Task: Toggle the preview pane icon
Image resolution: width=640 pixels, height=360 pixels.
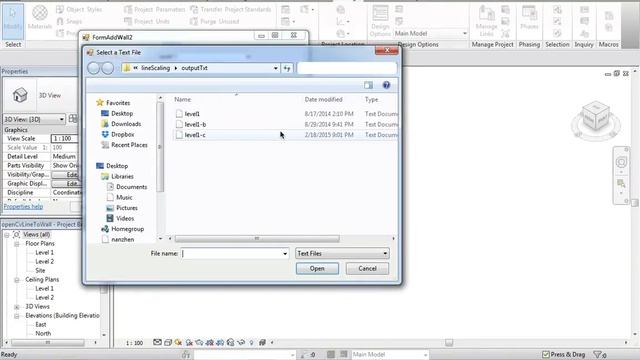Action: (x=368, y=85)
